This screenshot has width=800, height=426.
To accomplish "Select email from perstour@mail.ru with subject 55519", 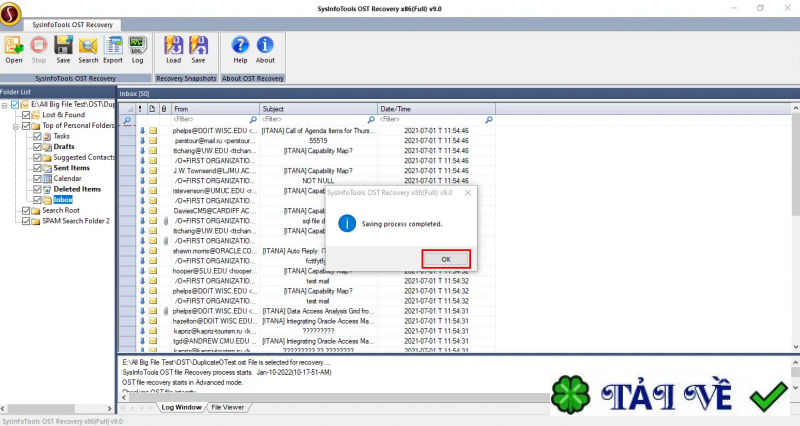I will coord(307,141).
